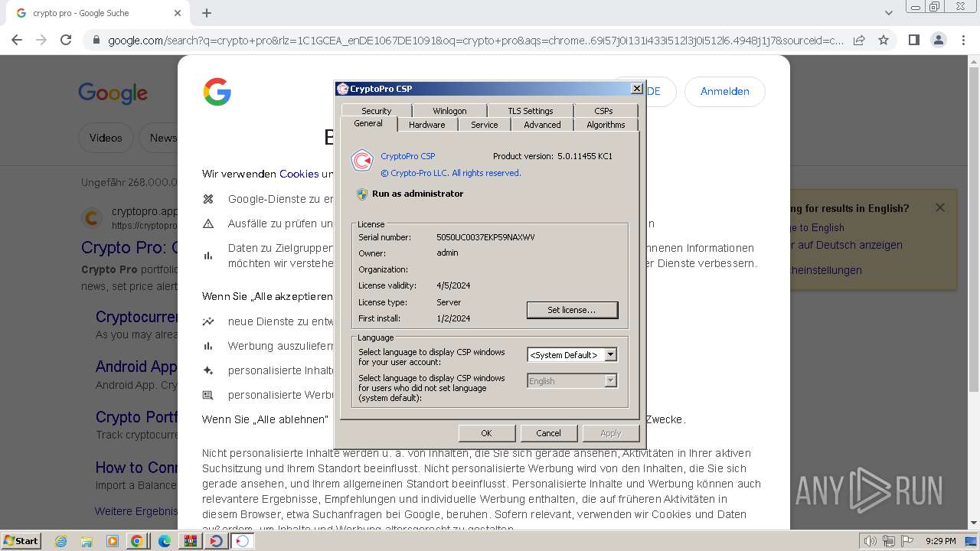
Task: Switch to active CryptoPro CSP taskbar window
Action: [x=243, y=541]
